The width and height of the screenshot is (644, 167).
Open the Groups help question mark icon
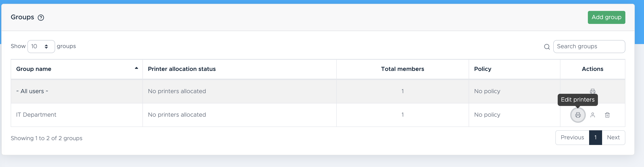click(41, 18)
